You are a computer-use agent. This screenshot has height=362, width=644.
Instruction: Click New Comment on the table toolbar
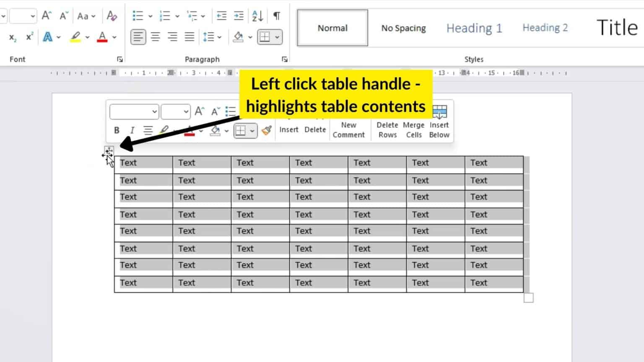pyautogui.click(x=349, y=129)
